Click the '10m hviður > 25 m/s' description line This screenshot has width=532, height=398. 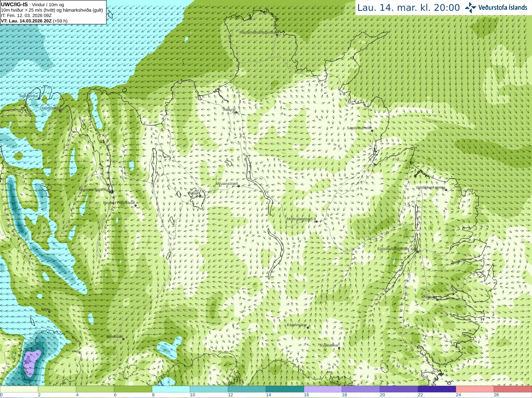coord(52,10)
